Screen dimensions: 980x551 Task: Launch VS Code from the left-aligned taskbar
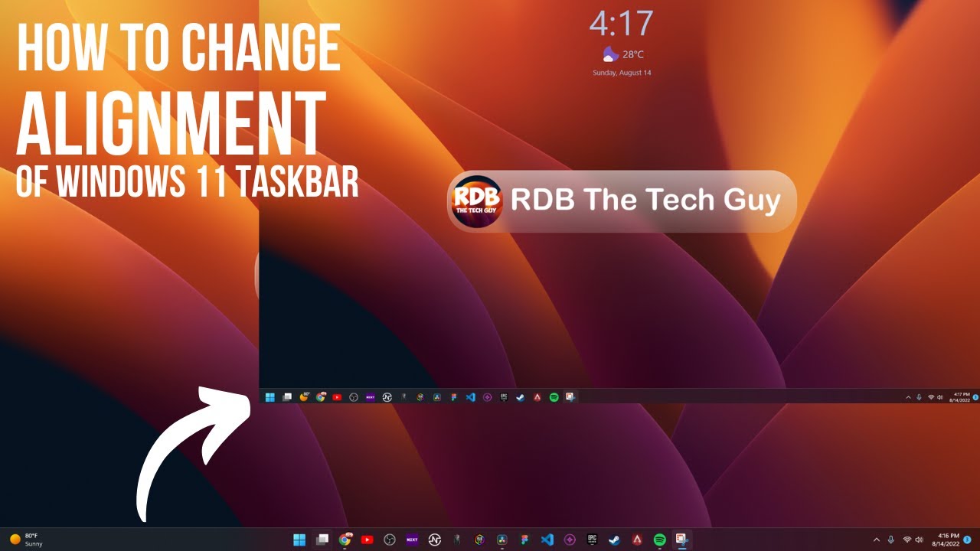click(471, 397)
